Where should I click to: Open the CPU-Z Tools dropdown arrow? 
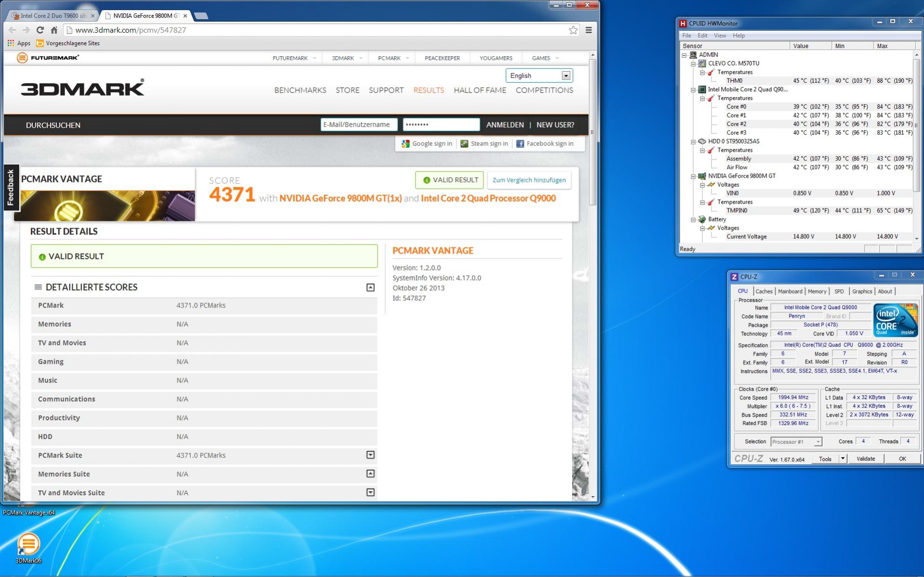point(843,459)
